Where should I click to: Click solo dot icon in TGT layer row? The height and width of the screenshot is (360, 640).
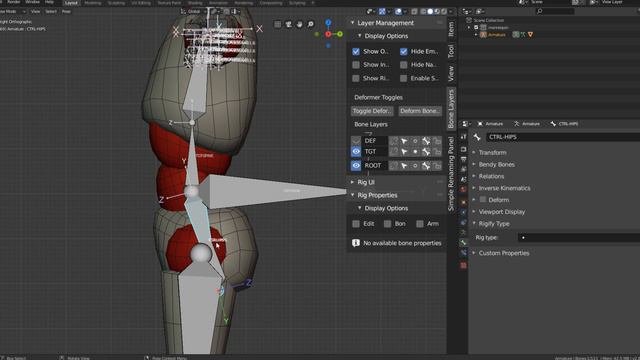point(415,152)
